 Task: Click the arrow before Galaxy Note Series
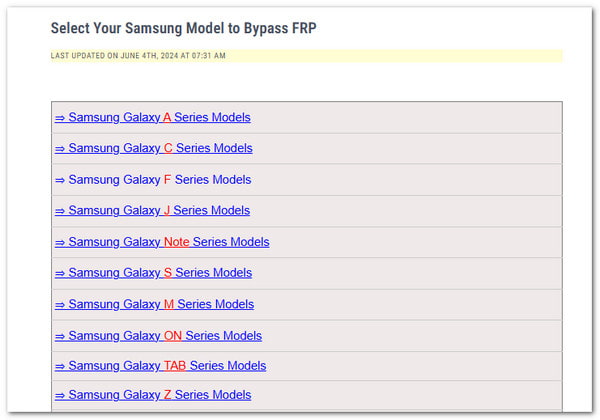click(x=60, y=243)
